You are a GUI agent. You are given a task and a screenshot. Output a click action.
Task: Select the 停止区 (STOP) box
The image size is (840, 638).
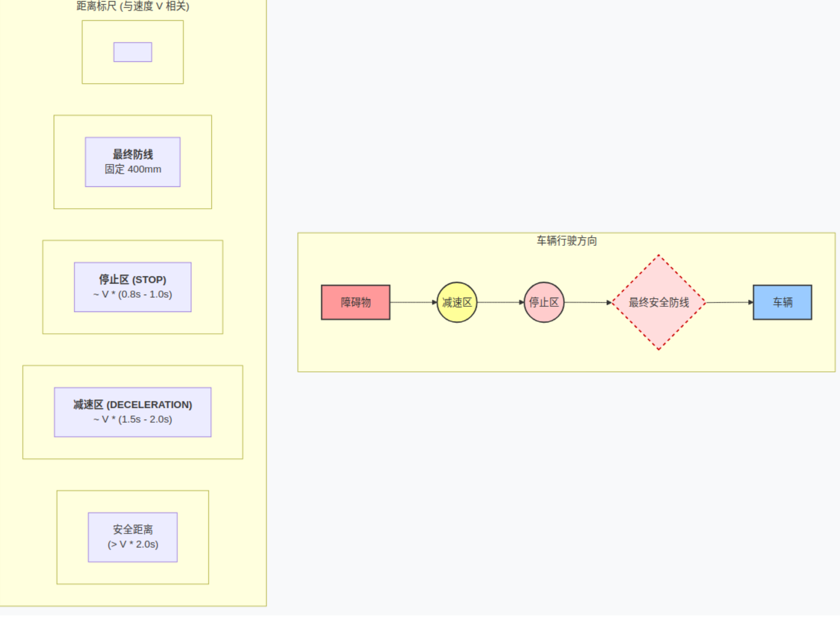click(x=133, y=287)
